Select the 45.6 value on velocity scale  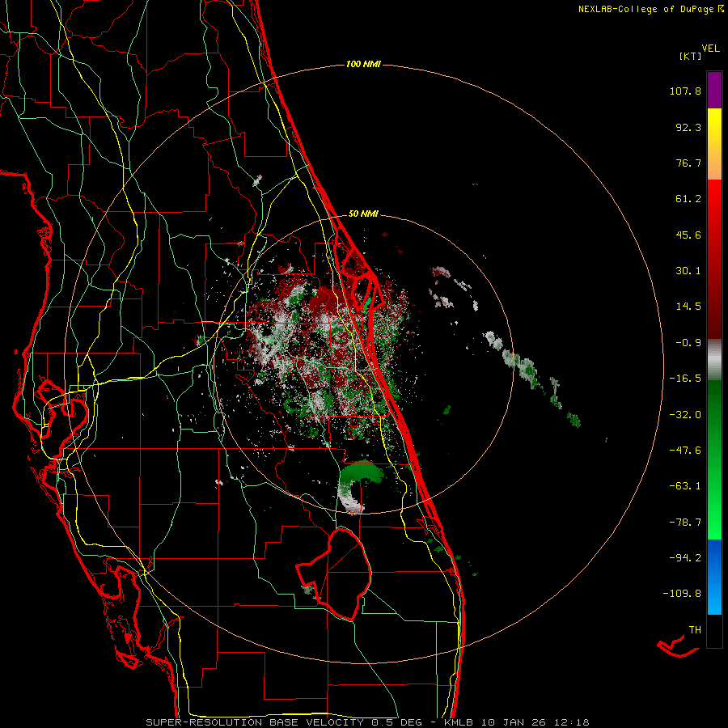(688, 235)
